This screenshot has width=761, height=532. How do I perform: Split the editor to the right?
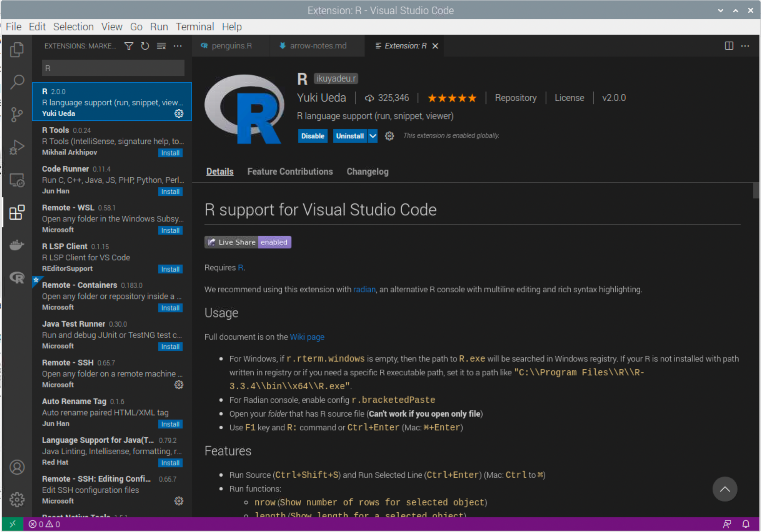pyautogui.click(x=729, y=46)
